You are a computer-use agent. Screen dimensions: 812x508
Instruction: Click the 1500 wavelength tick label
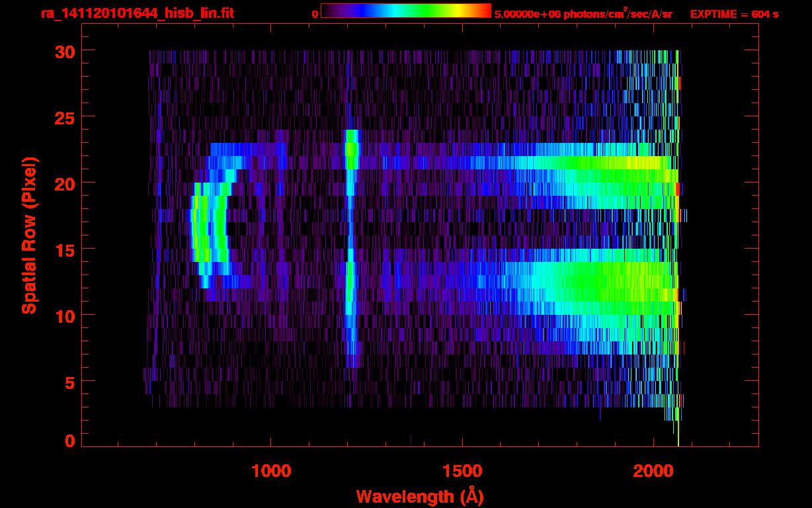click(462, 471)
